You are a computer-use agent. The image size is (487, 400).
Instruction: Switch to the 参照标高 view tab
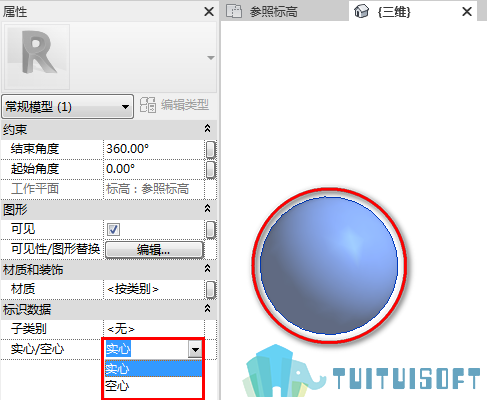[285, 11]
